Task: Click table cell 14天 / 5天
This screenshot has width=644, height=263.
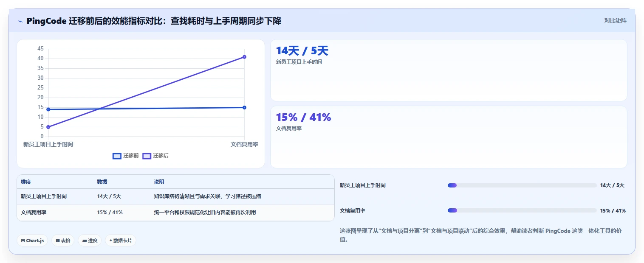Action: [x=109, y=196]
